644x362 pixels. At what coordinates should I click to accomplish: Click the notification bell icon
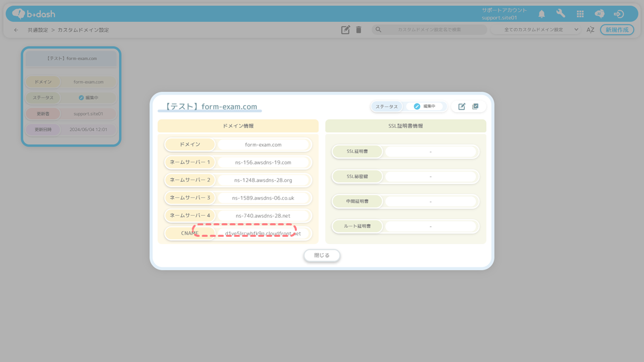point(541,14)
